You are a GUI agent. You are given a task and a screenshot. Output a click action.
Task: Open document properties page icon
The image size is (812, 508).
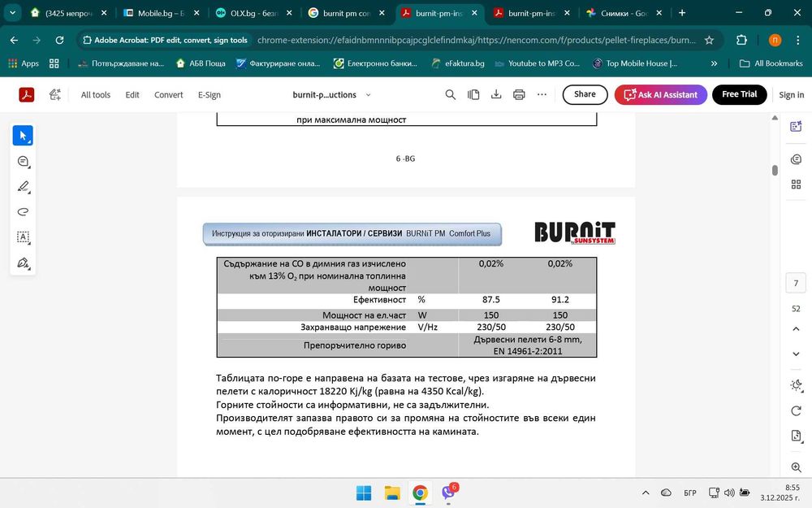796,436
